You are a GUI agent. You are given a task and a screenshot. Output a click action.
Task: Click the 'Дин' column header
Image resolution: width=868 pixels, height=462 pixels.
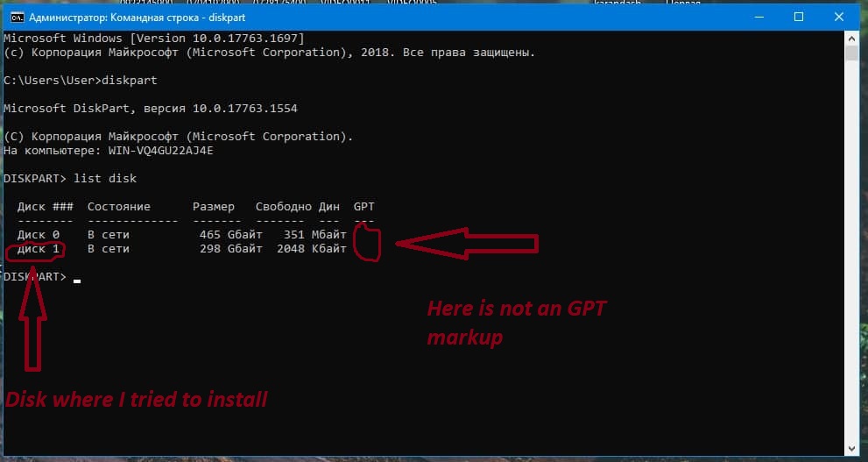point(329,207)
